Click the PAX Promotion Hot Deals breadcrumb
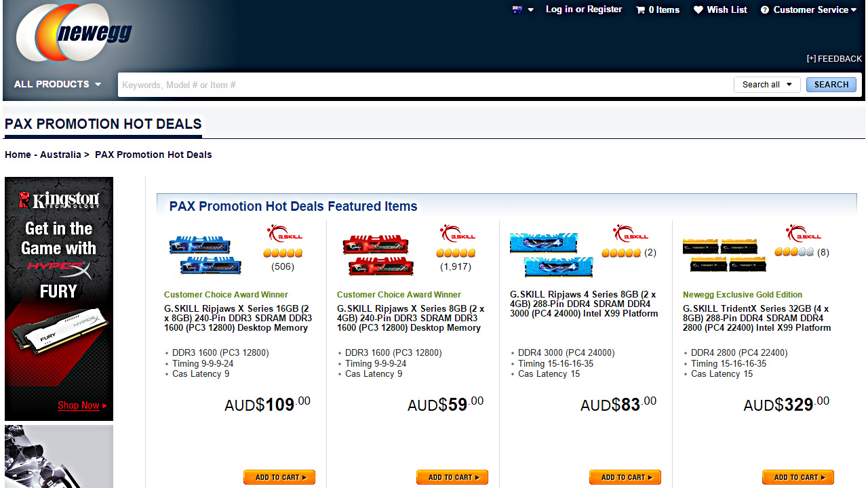 [153, 155]
